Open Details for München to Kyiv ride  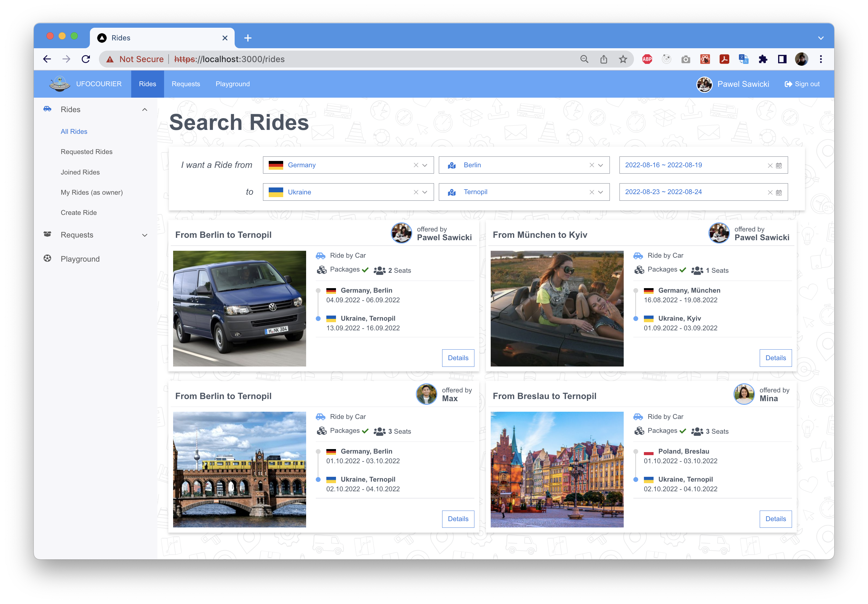coord(775,358)
